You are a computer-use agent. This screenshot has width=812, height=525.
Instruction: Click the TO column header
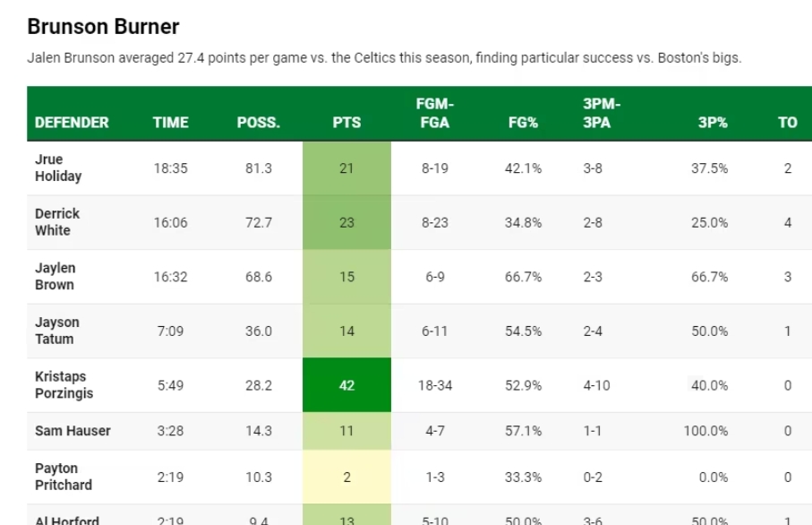pyautogui.click(x=787, y=123)
